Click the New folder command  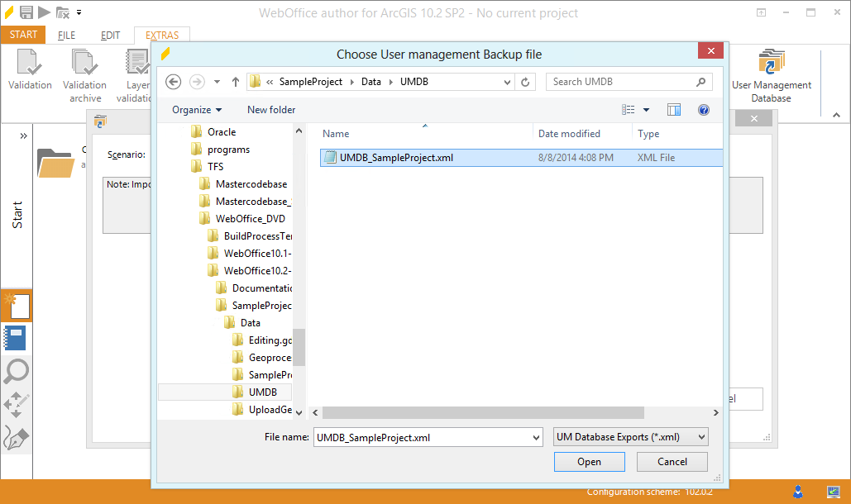click(x=273, y=109)
